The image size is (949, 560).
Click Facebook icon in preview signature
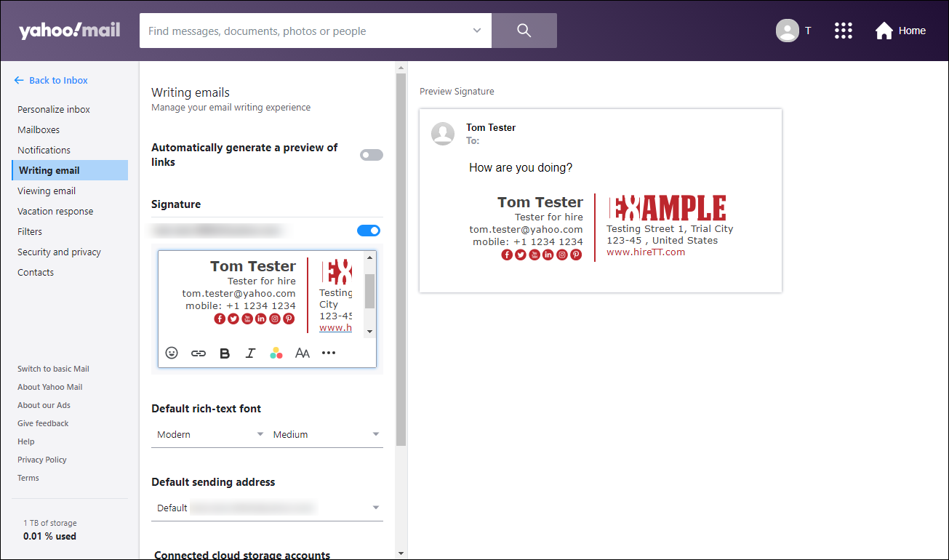click(x=507, y=255)
